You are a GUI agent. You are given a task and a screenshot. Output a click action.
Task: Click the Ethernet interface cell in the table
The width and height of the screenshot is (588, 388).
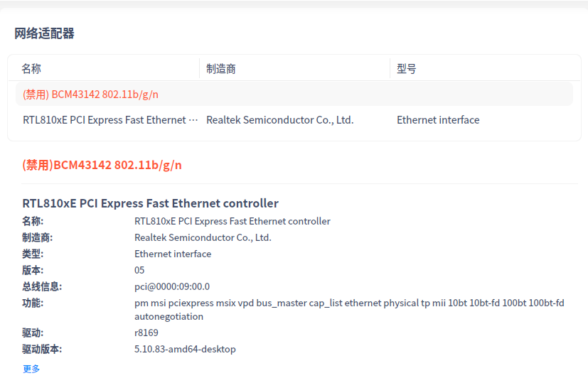pos(438,120)
